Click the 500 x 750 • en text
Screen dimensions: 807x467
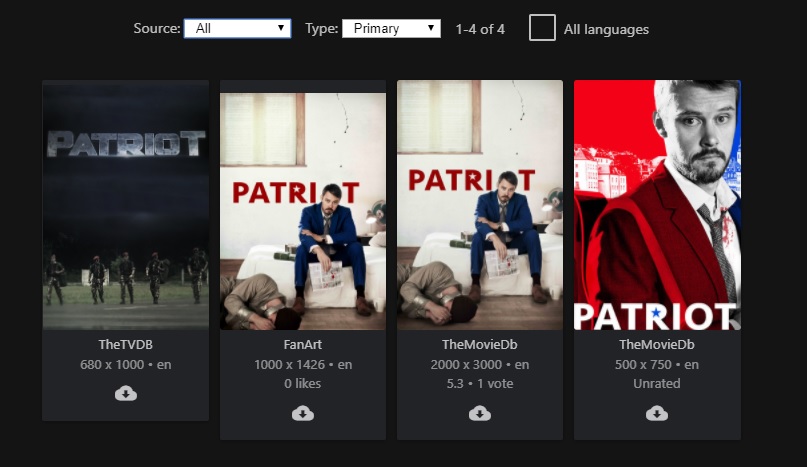pyautogui.click(x=657, y=365)
